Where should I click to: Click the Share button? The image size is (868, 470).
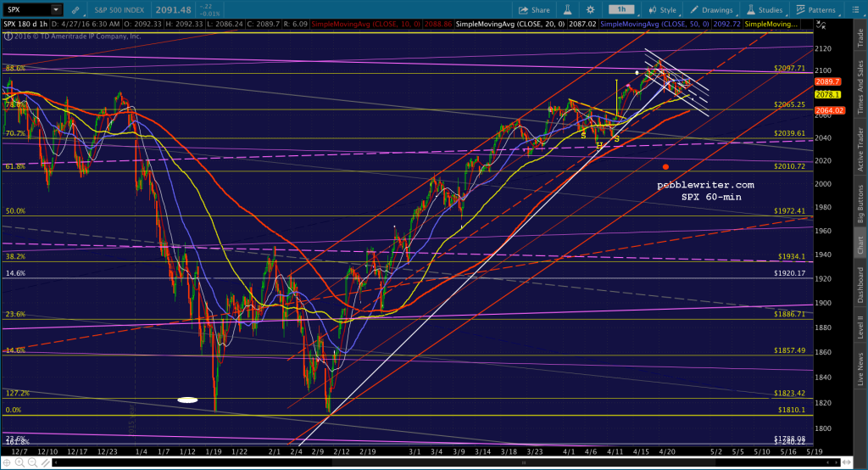[534, 10]
